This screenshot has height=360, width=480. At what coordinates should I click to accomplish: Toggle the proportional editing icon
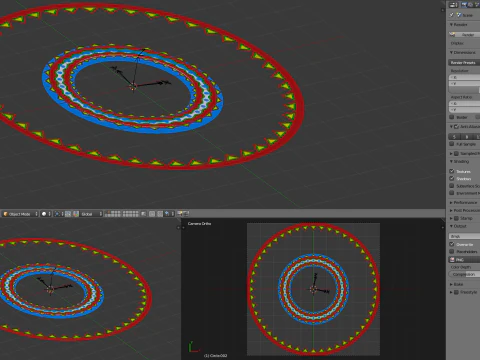[x=152, y=214]
